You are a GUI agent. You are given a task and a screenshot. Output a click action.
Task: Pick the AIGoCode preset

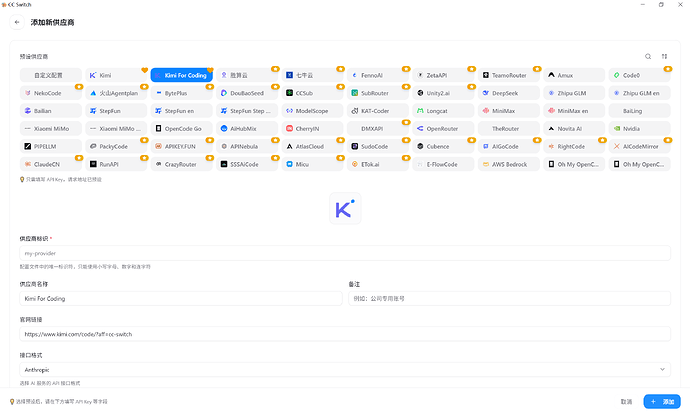pos(509,147)
